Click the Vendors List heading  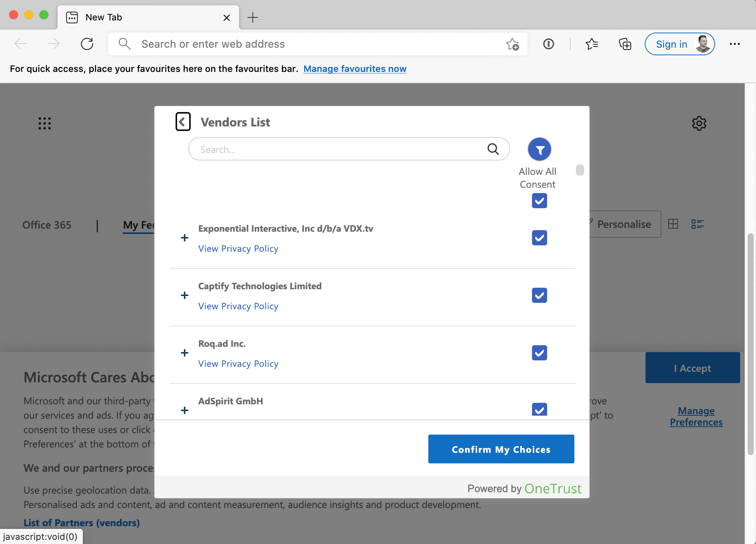click(x=235, y=122)
